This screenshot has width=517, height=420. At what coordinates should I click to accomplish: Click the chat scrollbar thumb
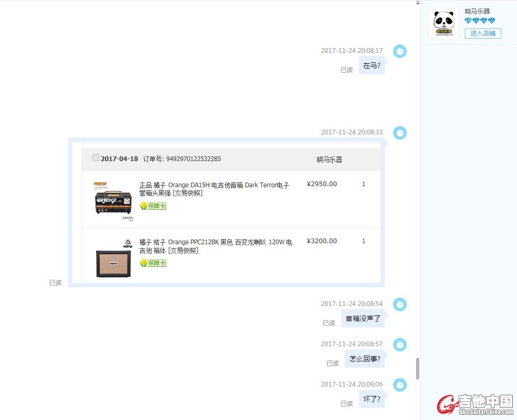coord(418,369)
